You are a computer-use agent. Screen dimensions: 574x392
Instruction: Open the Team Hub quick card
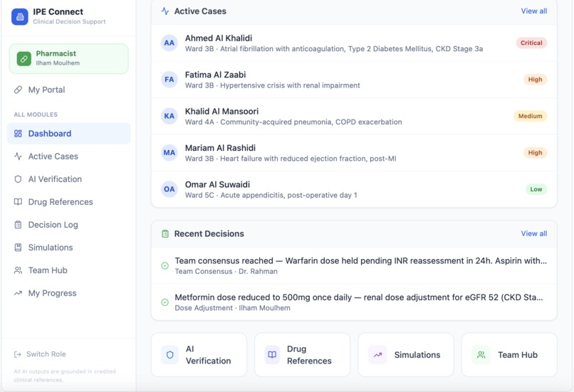click(x=509, y=355)
